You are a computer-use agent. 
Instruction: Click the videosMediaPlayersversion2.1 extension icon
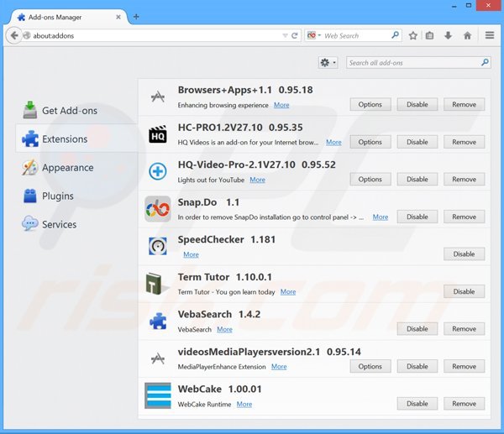pyautogui.click(x=158, y=358)
